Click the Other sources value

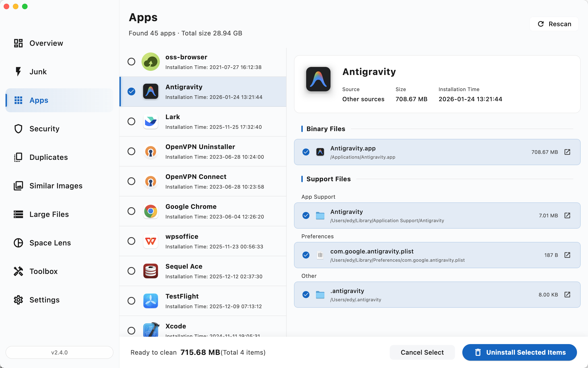(x=363, y=99)
